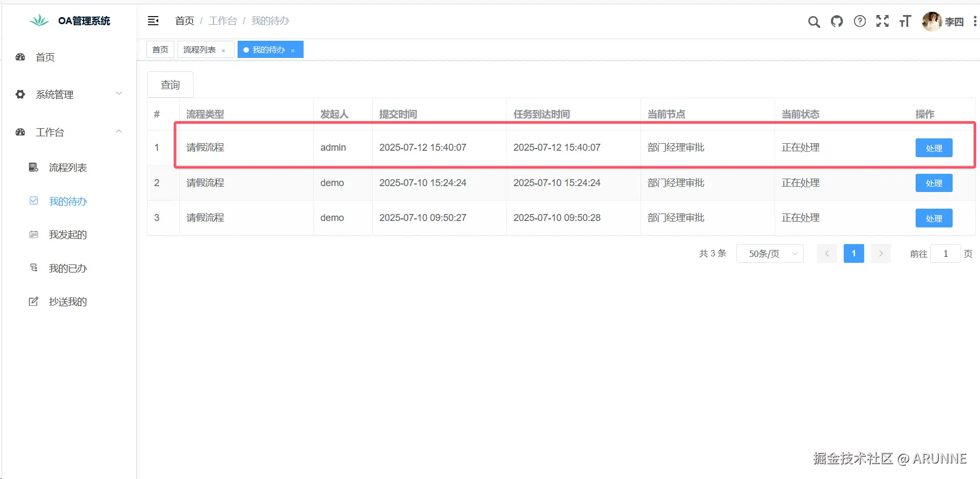The width and height of the screenshot is (980, 479).
Task: Click 处理 for the admin row
Action: [934, 148]
